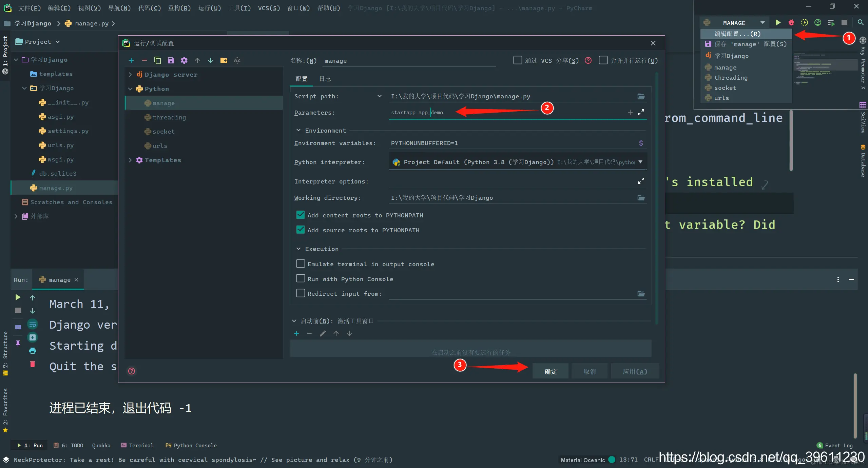Enable Emulate terminal in output console
Viewport: 868px width, 468px height.
[301, 264]
